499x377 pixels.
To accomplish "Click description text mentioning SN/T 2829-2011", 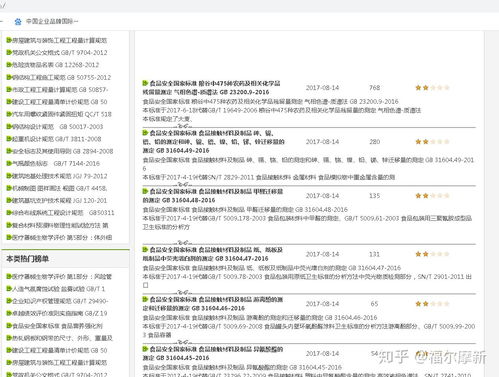I will (269, 177).
